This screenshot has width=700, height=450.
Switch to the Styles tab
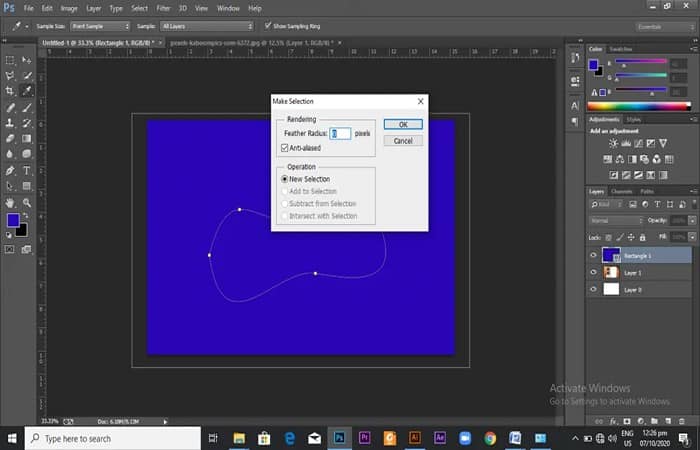[633, 120]
